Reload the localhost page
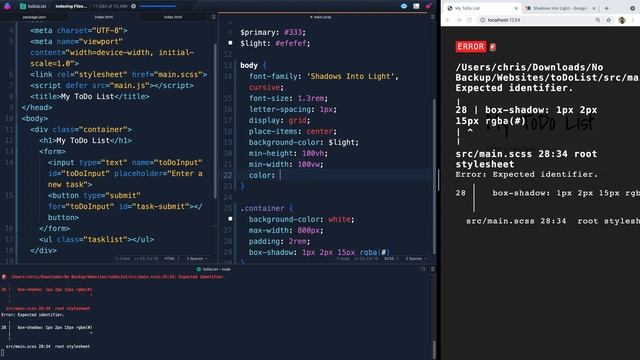Viewport: 640px width, 360px height. click(470, 20)
